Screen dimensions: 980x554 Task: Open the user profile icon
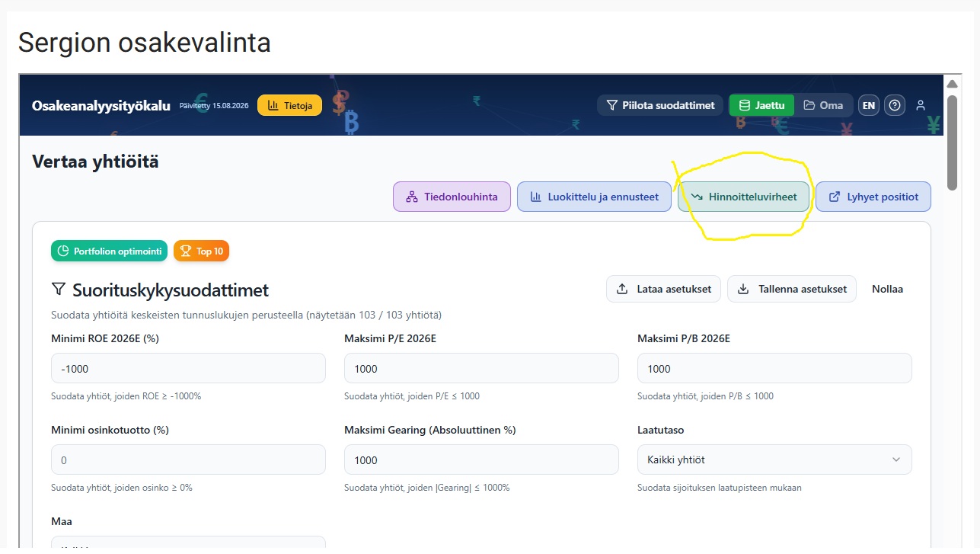tap(921, 105)
